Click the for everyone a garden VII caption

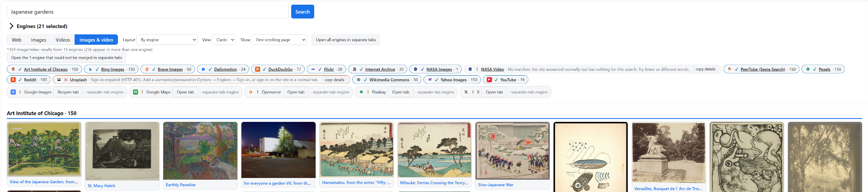(277, 183)
